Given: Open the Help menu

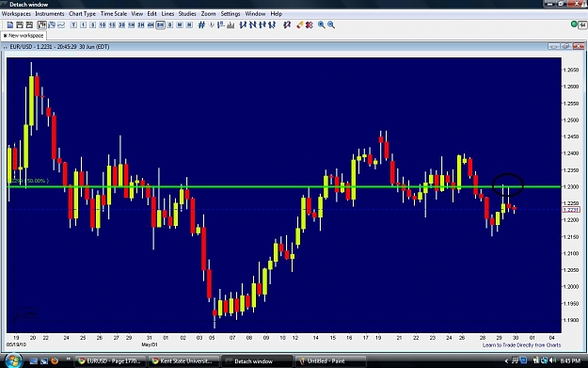Looking at the screenshot, I should coord(277,14).
